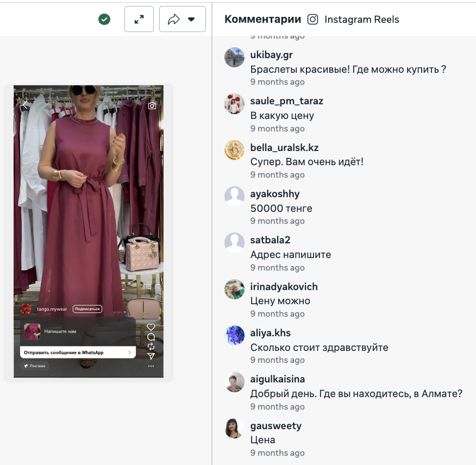Click the Напишите нам product thumbnail
Viewport: 476px width, 465px height.
(x=32, y=331)
